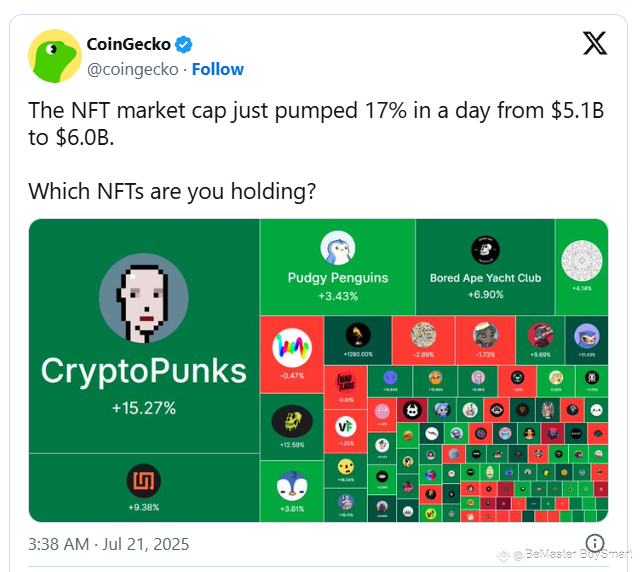Click the CoinGecko gecko profile avatar
The image size is (640, 572).
55,56
